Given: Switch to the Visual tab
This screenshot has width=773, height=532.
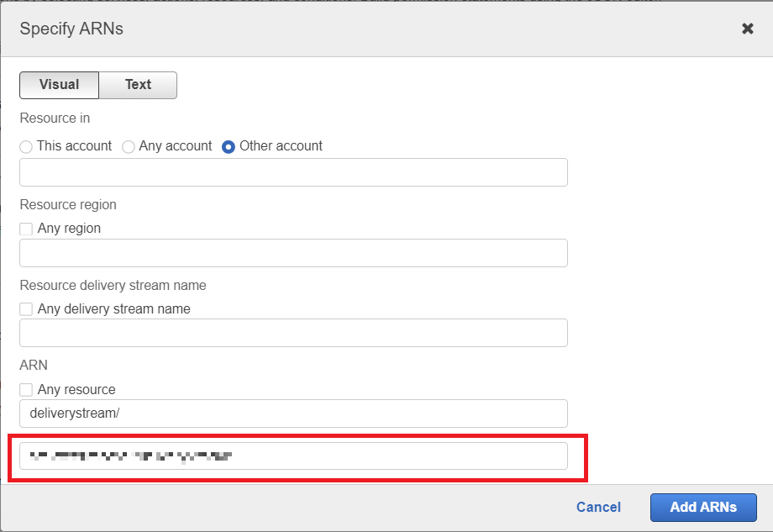Looking at the screenshot, I should coord(59,85).
